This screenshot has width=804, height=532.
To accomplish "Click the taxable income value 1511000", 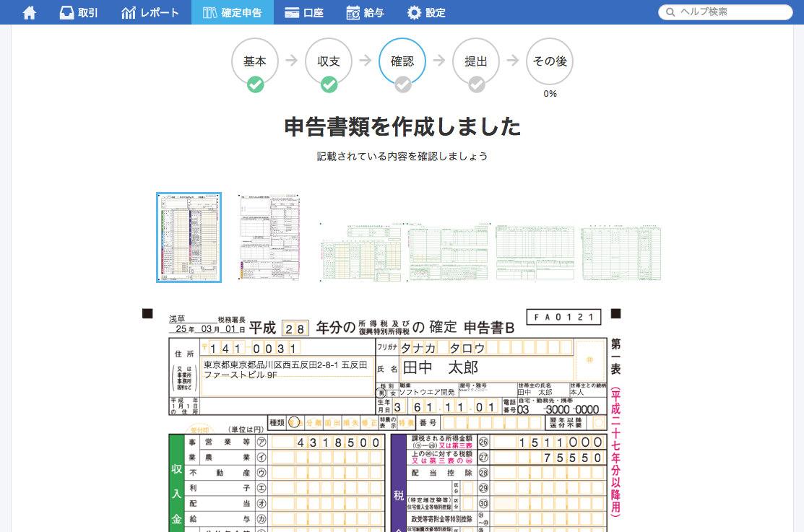I will 561,442.
